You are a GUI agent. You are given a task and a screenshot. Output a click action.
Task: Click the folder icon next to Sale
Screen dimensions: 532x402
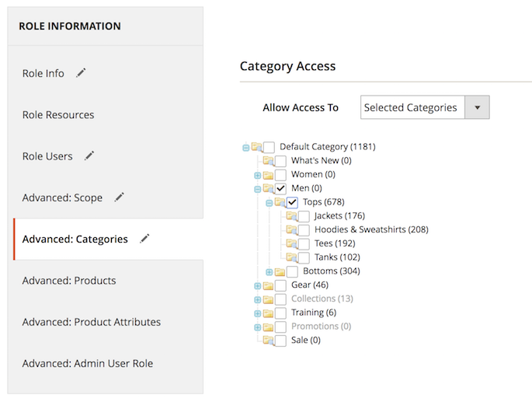pos(268,340)
